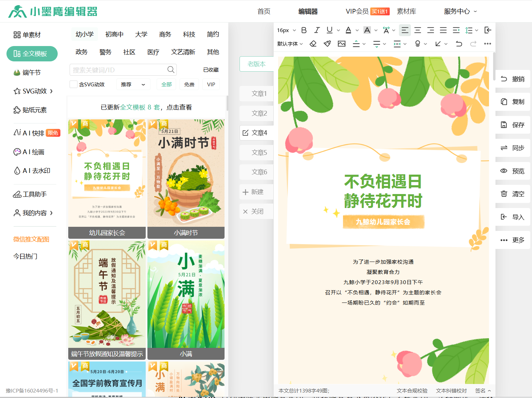Clear formatting with the eraser icon
The image size is (532, 398).
point(313,44)
